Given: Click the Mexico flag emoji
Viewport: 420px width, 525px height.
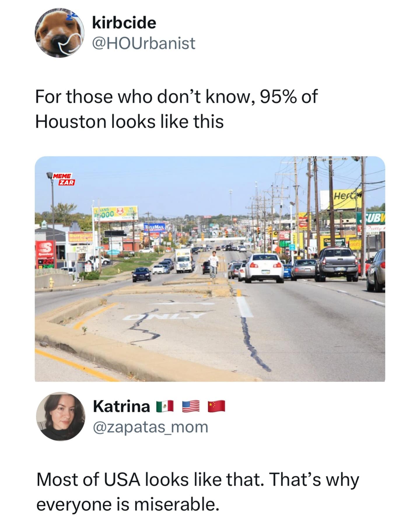Looking at the screenshot, I should [x=165, y=406].
